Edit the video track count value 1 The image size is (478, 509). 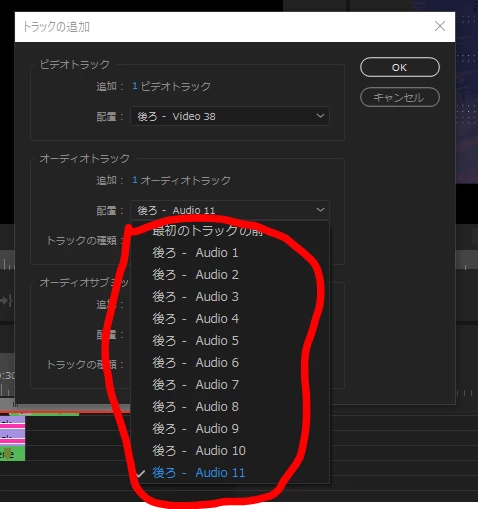click(x=135, y=86)
